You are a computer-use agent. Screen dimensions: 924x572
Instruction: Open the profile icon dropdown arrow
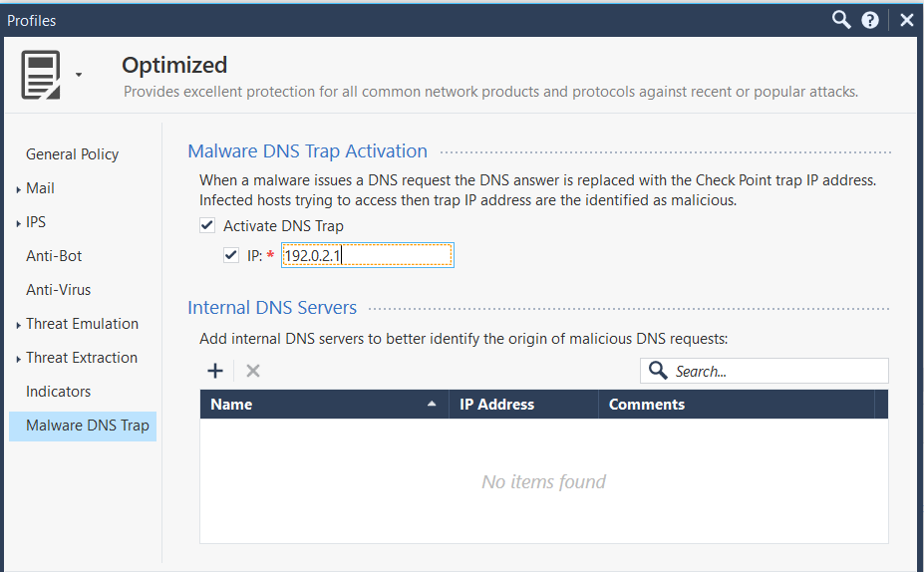pyautogui.click(x=79, y=75)
